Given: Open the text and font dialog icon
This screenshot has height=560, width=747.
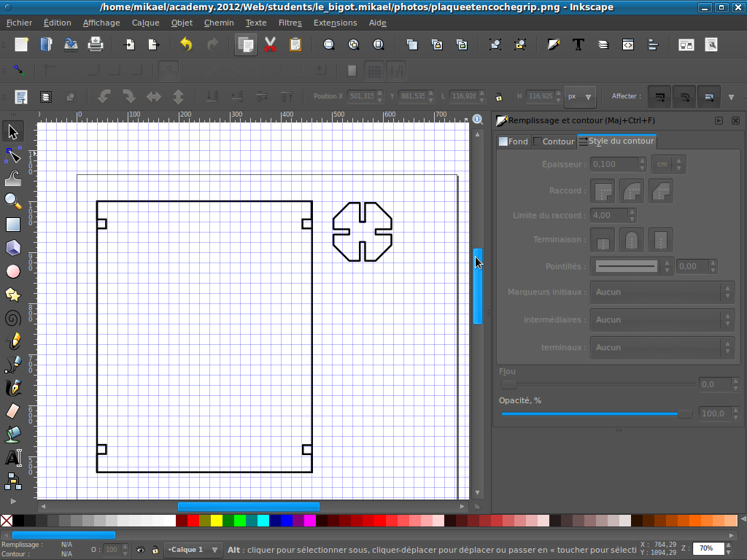Looking at the screenshot, I should coord(578,44).
